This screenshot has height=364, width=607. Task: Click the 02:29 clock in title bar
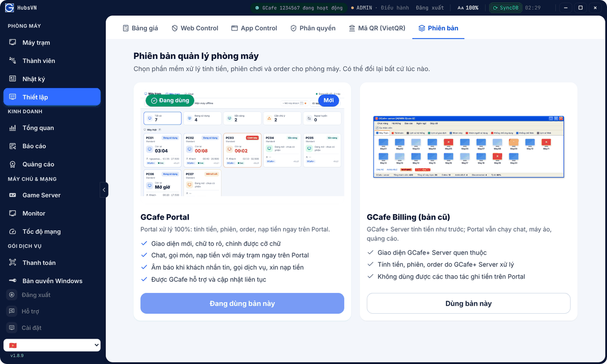(533, 8)
